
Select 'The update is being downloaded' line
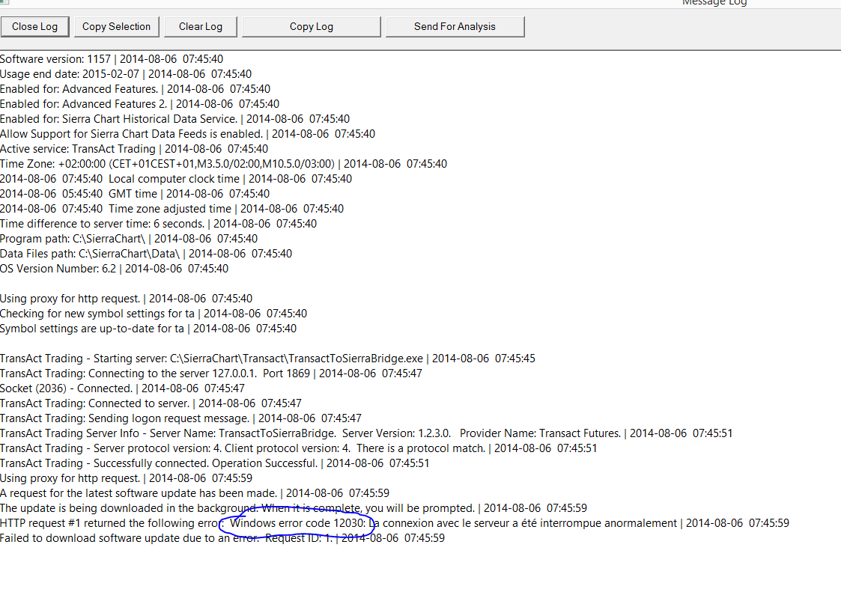(294, 509)
